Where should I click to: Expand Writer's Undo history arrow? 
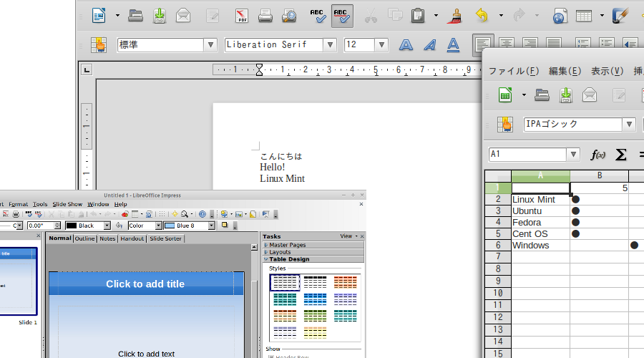(501, 16)
